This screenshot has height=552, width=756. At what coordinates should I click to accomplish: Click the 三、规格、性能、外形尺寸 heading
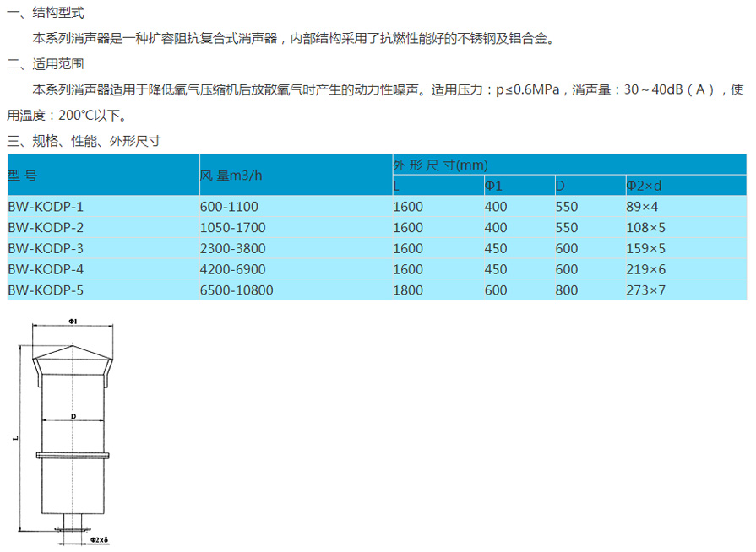[84, 141]
